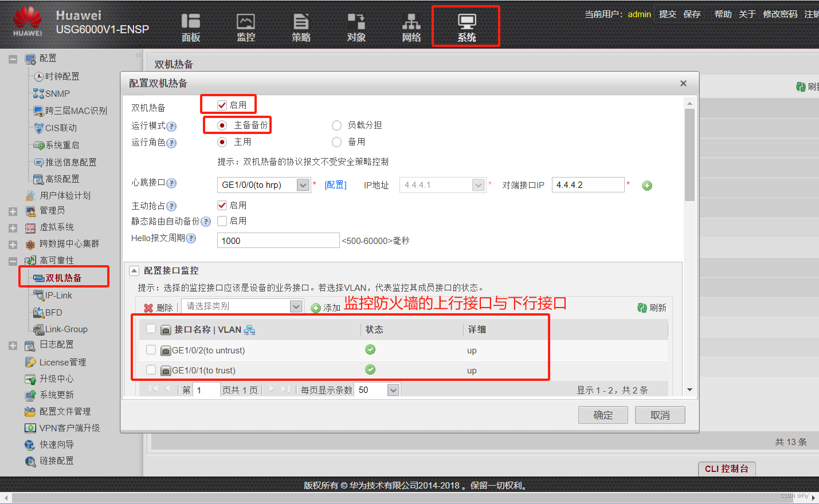
Task: Toggle select-all checkbox in interface table header
Action: tap(151, 328)
